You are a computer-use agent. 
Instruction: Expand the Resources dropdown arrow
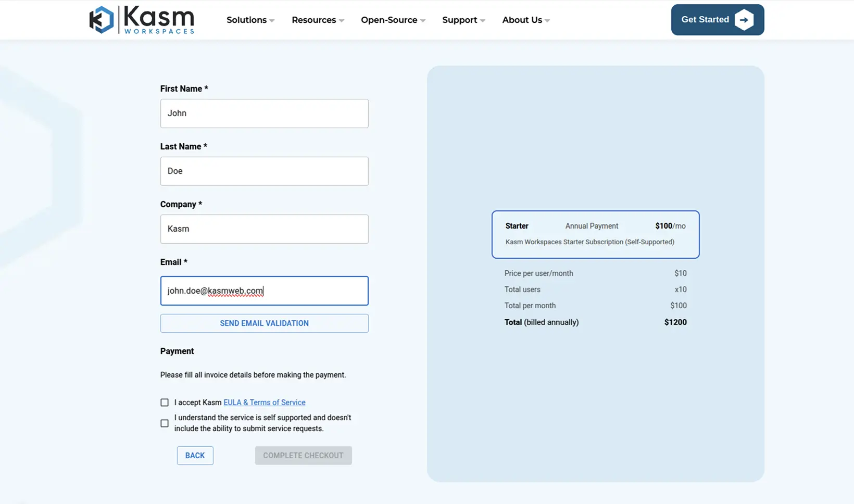point(342,21)
